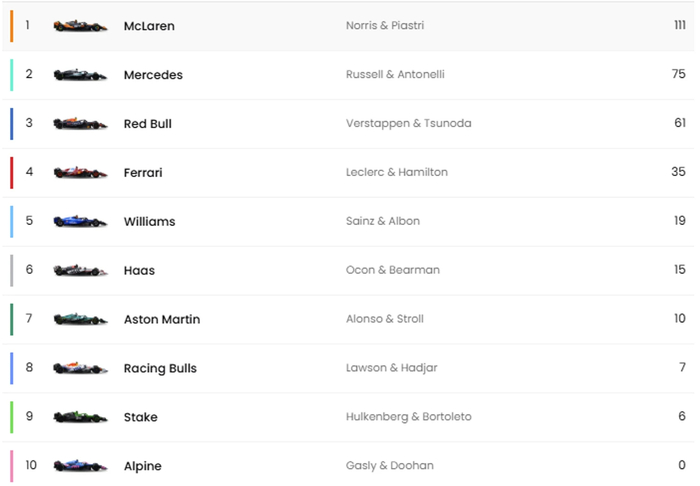Click the Stake car icon

click(x=80, y=417)
